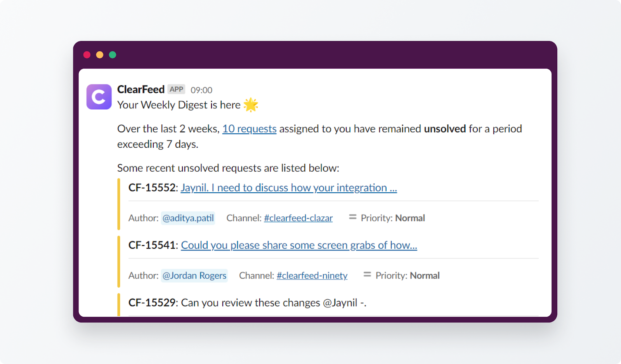Viewport: 621px width, 364px height.
Task: Click the ClearFeed app avatar icon
Action: (x=99, y=97)
